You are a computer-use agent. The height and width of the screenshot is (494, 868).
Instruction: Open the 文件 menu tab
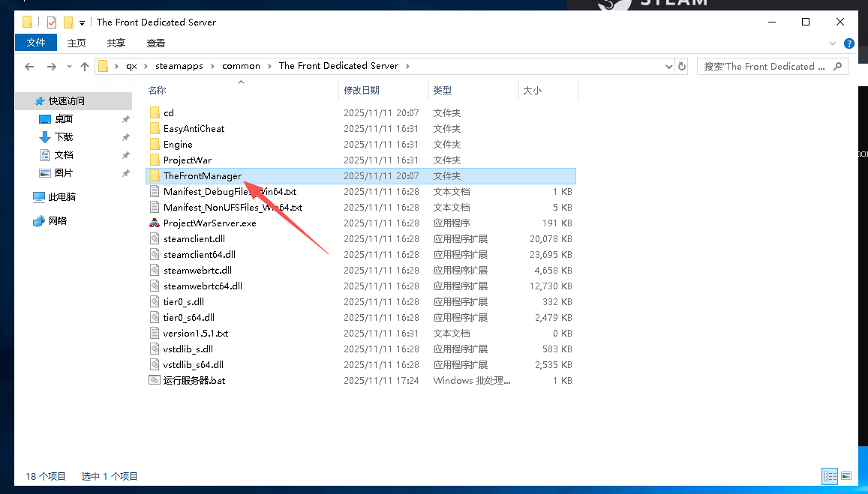click(35, 43)
